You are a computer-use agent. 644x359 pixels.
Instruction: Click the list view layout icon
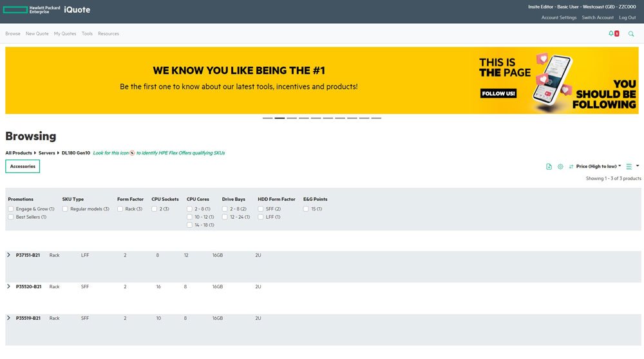(629, 166)
